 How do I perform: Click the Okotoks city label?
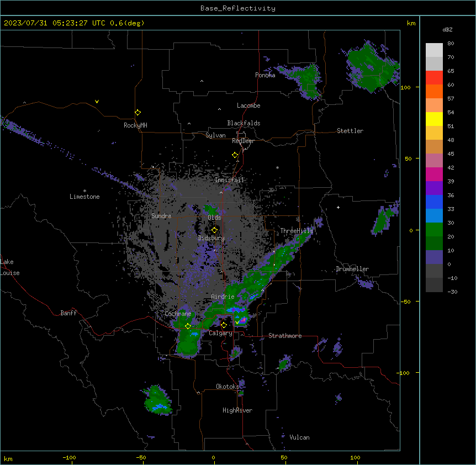[x=228, y=387]
